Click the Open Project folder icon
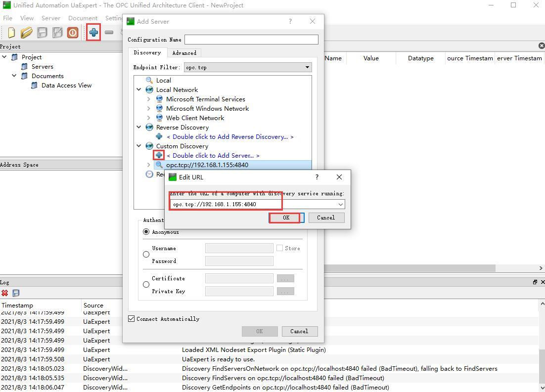Image resolution: width=545 pixels, height=392 pixels. coord(26,33)
